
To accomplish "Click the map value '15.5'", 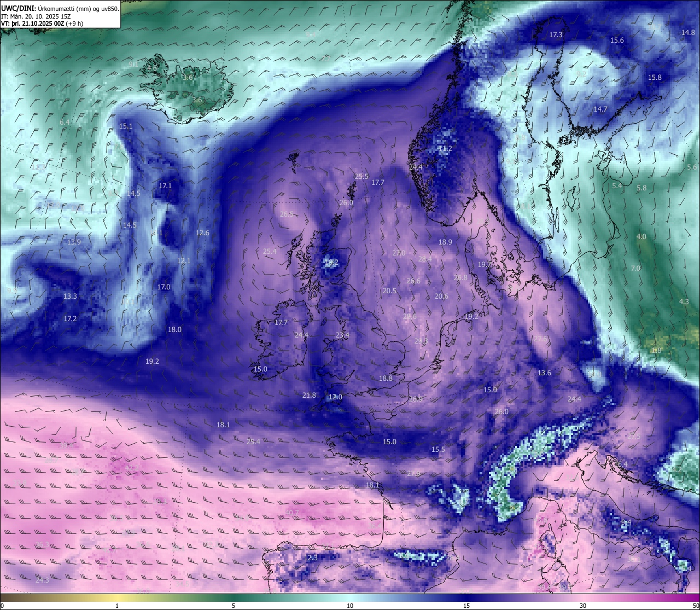I will pyautogui.click(x=438, y=449).
